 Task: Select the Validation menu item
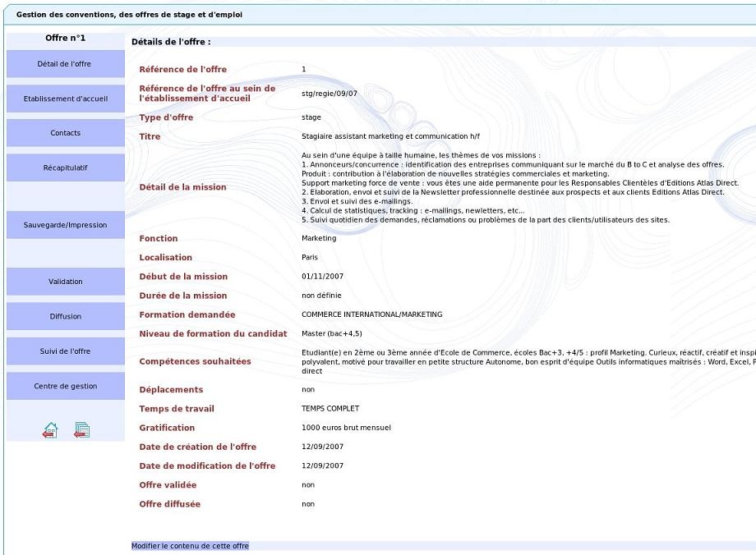click(65, 282)
